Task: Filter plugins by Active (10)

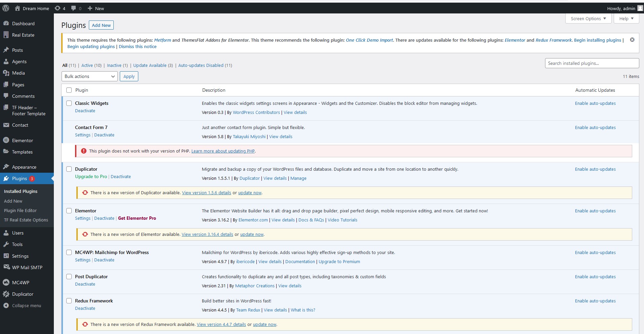Action: [91, 66]
